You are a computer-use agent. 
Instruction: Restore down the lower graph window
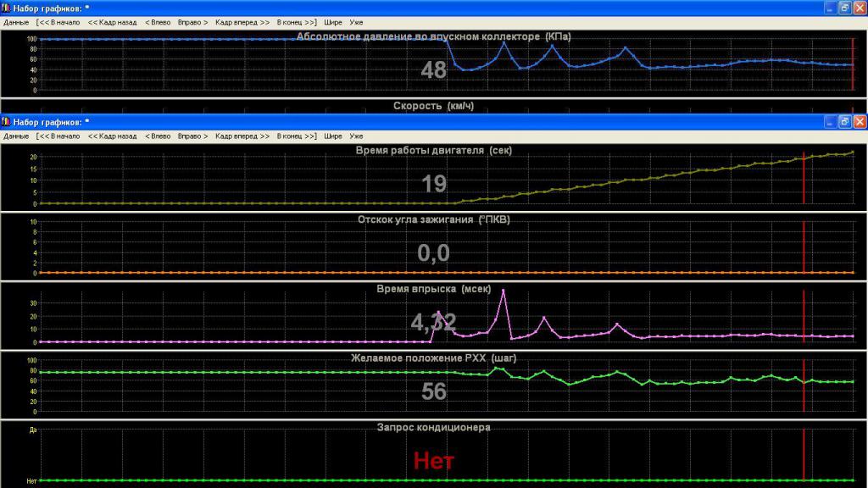[x=844, y=122]
